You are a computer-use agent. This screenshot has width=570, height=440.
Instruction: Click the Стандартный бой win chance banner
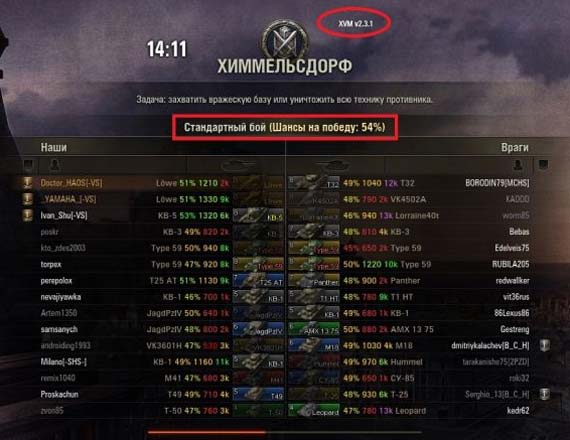click(285, 127)
